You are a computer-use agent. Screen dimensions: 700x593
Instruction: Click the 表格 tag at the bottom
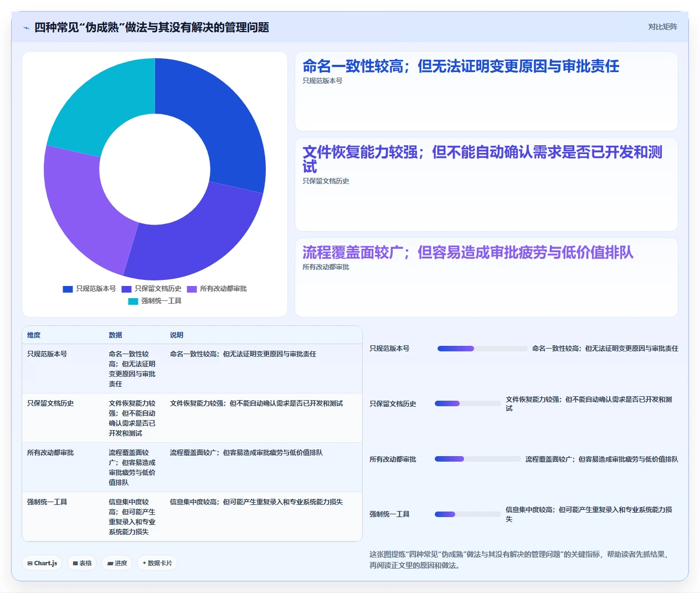click(82, 563)
